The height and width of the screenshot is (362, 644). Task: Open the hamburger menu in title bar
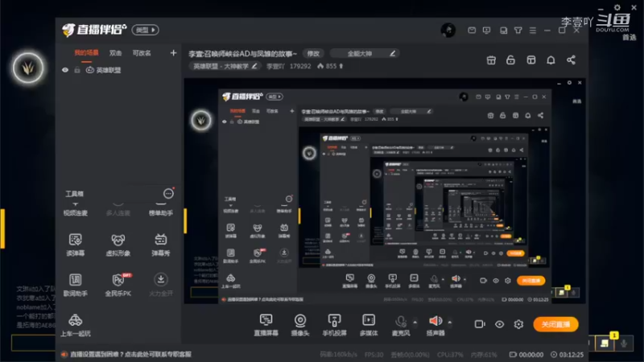pyautogui.click(x=533, y=31)
